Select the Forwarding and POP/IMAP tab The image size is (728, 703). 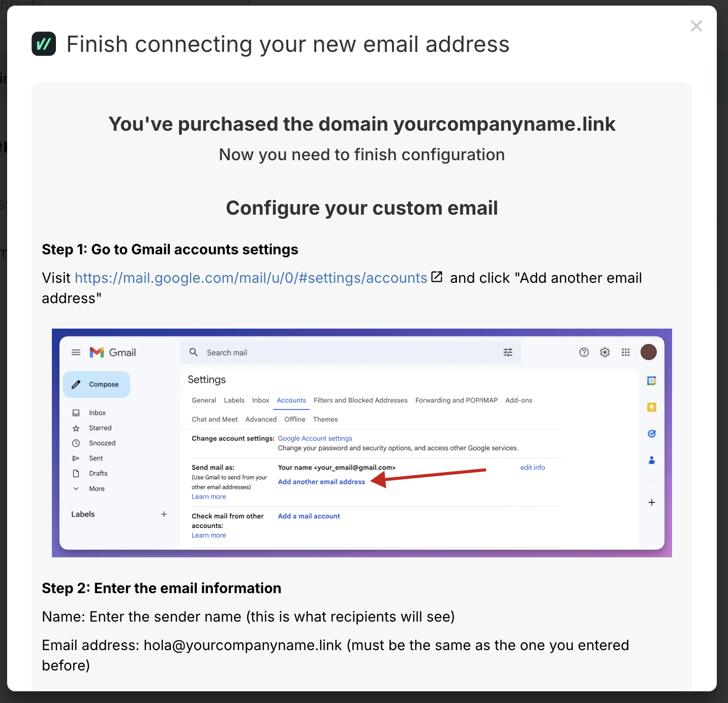(x=456, y=400)
